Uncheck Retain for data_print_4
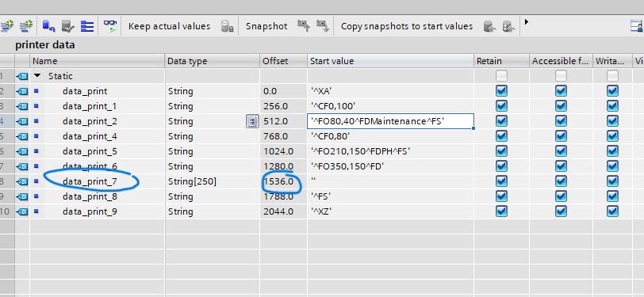The width and height of the screenshot is (644, 297). [x=501, y=136]
